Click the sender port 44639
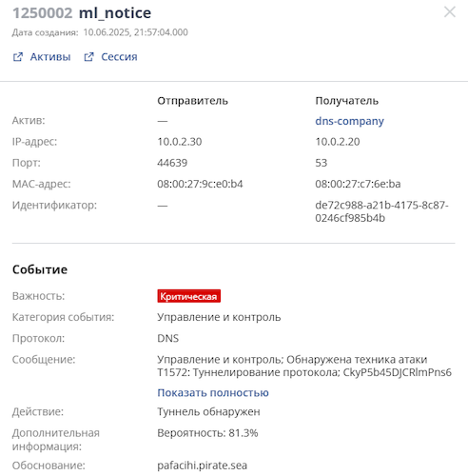This screenshot has width=468, height=476. click(x=172, y=163)
